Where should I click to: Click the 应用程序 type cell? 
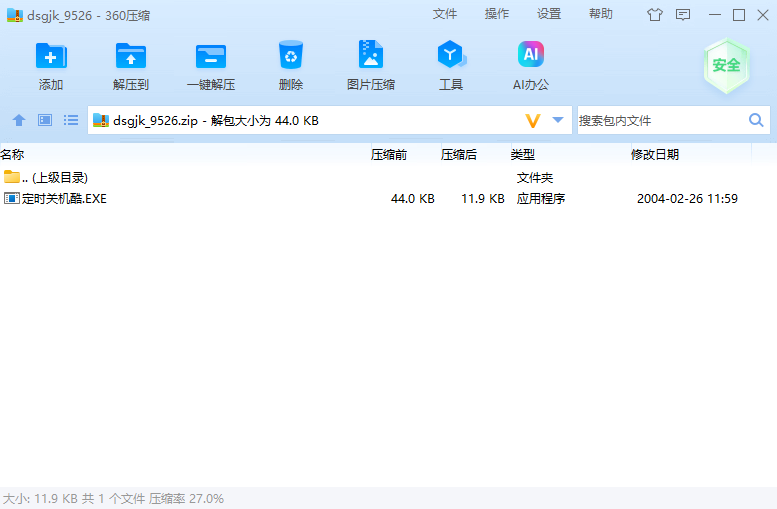pos(541,199)
